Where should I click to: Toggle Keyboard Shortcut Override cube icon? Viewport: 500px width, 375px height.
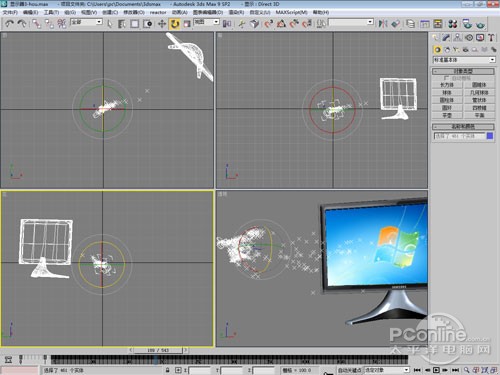click(255, 24)
